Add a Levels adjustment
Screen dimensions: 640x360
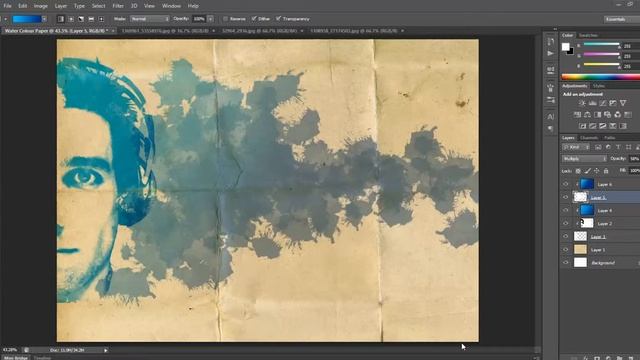[593, 103]
